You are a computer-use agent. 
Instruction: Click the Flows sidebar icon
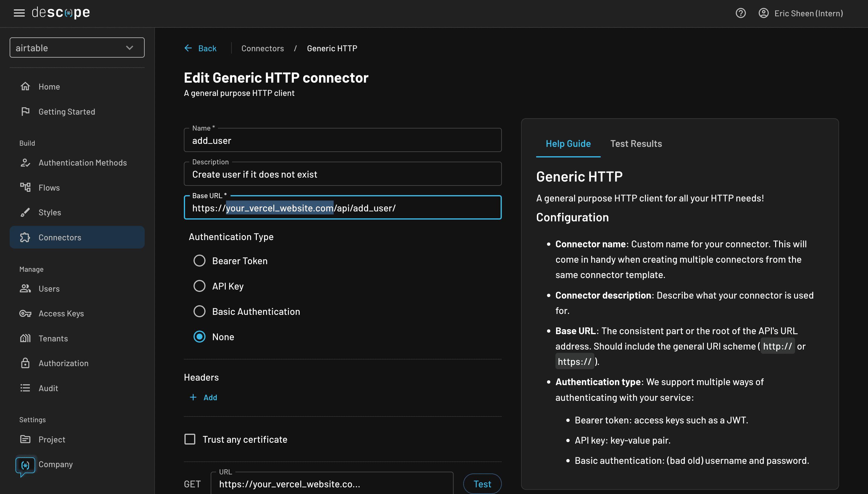pos(24,187)
